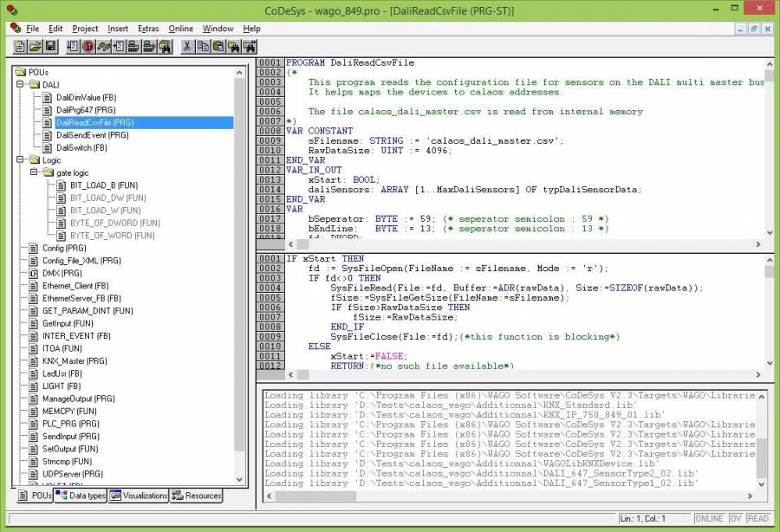Screen dimensions: 780x532
Task: Collapse the gate logic subfolder
Action: (x=34, y=172)
